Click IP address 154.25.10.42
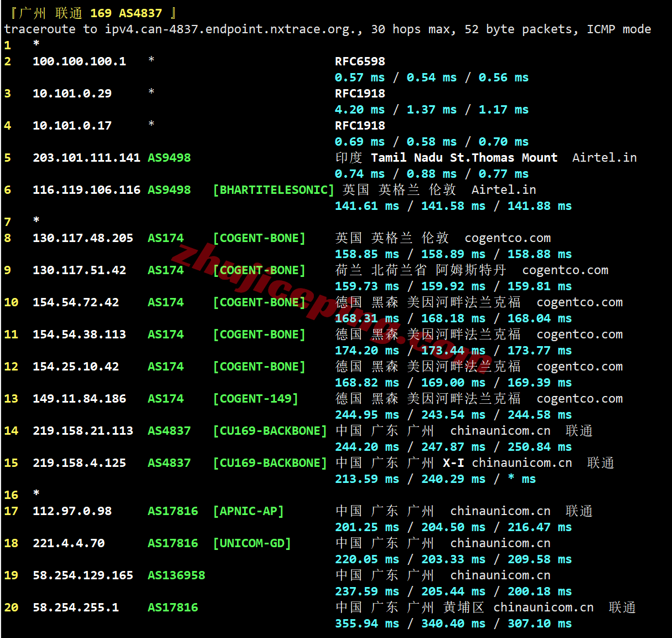672x638 pixels. [76, 367]
